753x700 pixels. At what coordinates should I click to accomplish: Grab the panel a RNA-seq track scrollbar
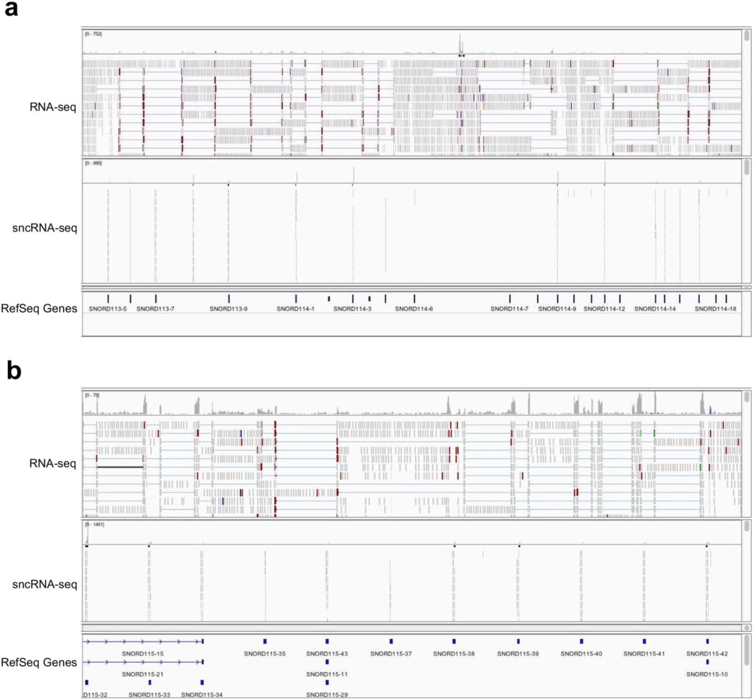point(746,36)
